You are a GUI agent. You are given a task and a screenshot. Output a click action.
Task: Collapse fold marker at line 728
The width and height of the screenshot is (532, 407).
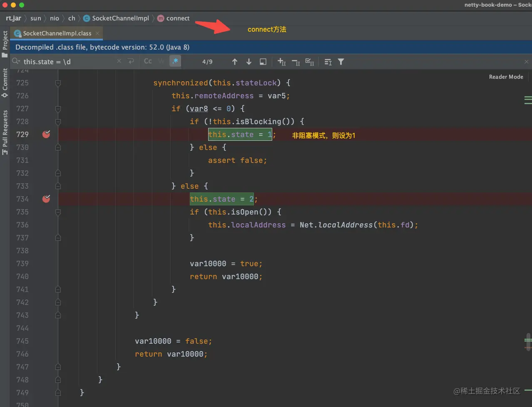[58, 122]
